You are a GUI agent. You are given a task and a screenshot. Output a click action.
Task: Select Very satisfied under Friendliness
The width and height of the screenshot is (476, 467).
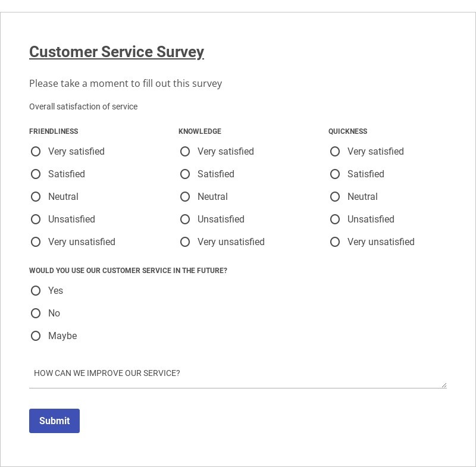pyautogui.click(x=36, y=152)
